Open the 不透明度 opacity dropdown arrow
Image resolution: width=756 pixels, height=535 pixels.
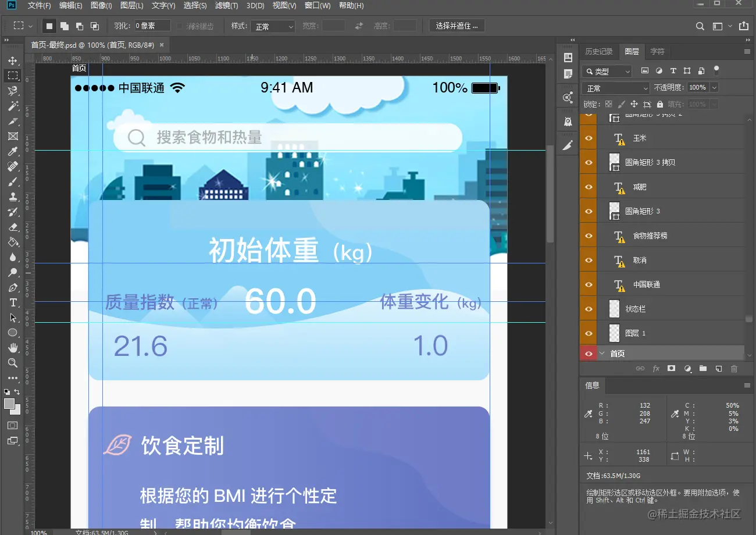714,88
